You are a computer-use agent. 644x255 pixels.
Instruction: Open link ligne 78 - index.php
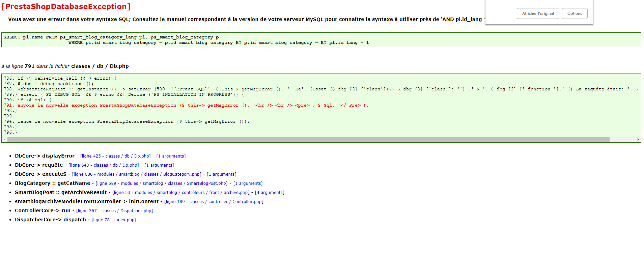click(114, 220)
